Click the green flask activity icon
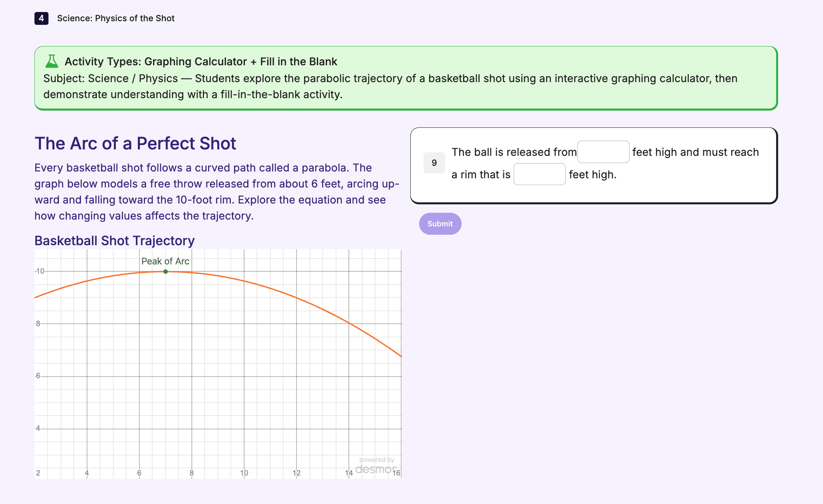This screenshot has height=504, width=823. pos(52,61)
